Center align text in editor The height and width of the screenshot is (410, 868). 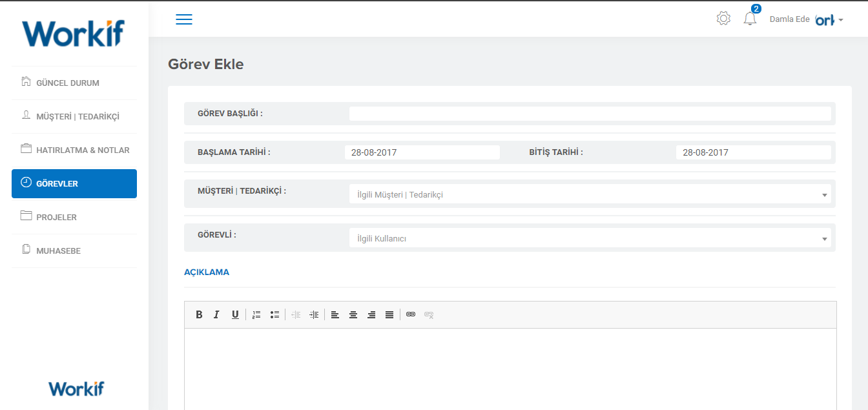coord(353,314)
